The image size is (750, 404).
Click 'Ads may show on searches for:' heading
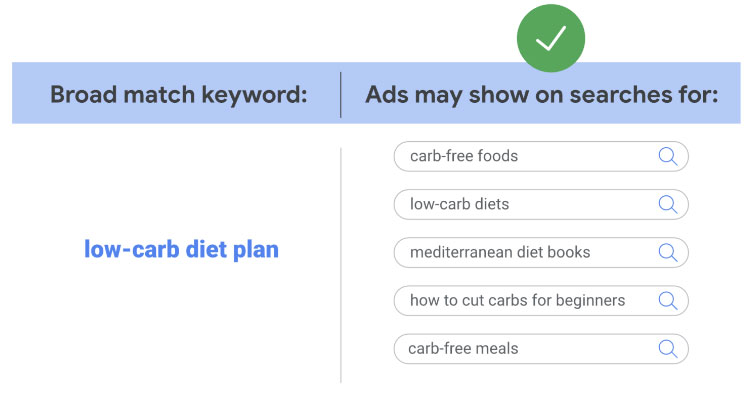pyautogui.click(x=541, y=95)
